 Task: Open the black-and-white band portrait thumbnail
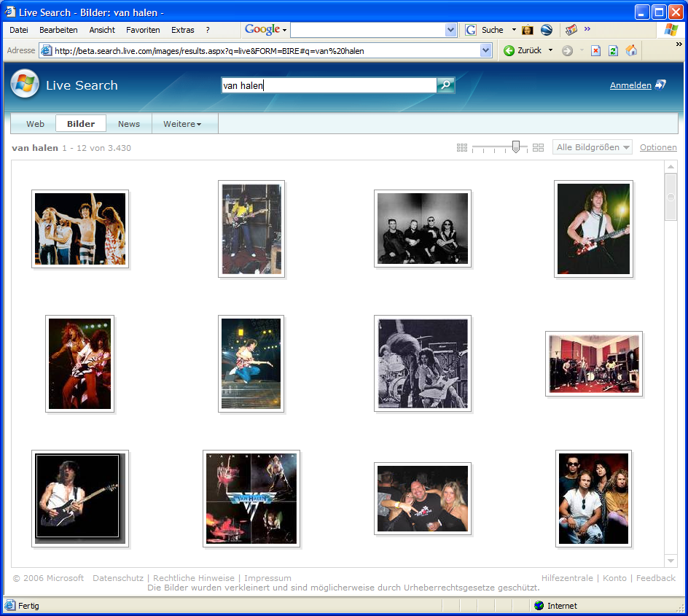click(x=423, y=228)
